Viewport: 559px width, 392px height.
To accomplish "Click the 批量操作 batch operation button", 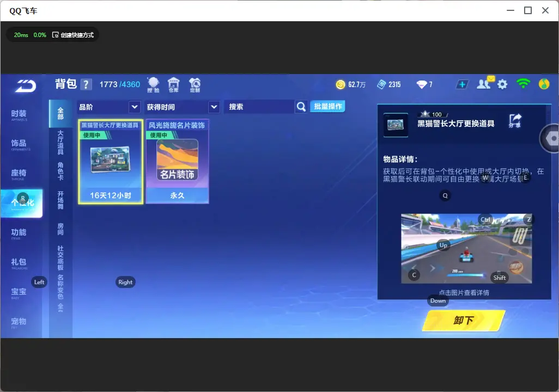I will click(x=327, y=106).
